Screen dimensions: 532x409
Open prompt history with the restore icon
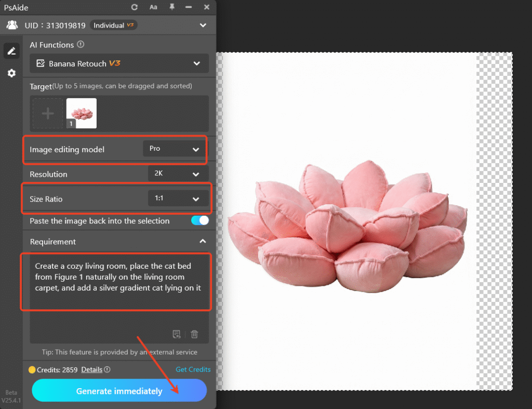[x=177, y=334]
